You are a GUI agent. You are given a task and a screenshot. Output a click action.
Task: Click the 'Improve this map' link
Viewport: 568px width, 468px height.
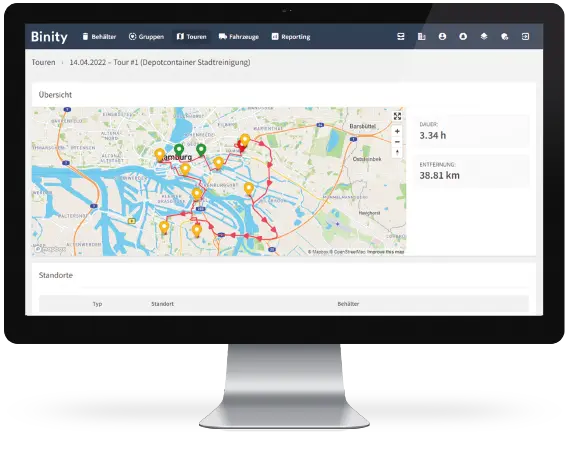pyautogui.click(x=385, y=252)
